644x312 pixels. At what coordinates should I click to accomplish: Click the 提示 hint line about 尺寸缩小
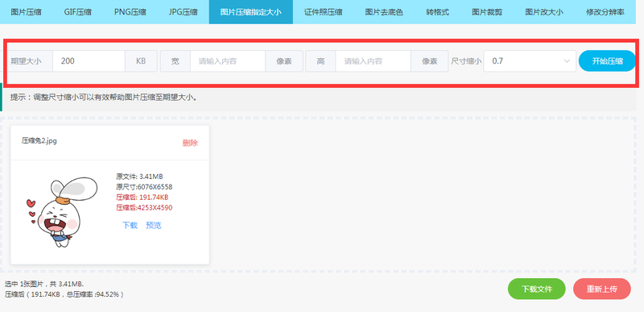point(104,98)
